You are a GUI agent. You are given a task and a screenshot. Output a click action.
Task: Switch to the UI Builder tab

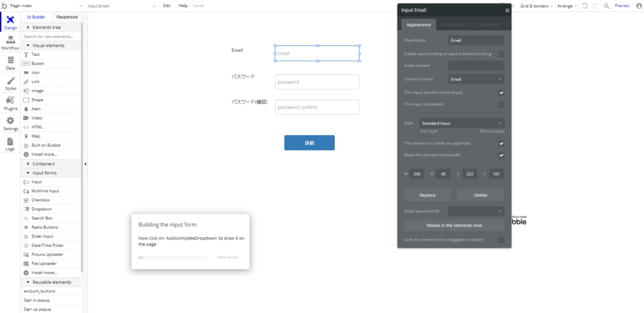[x=36, y=17]
